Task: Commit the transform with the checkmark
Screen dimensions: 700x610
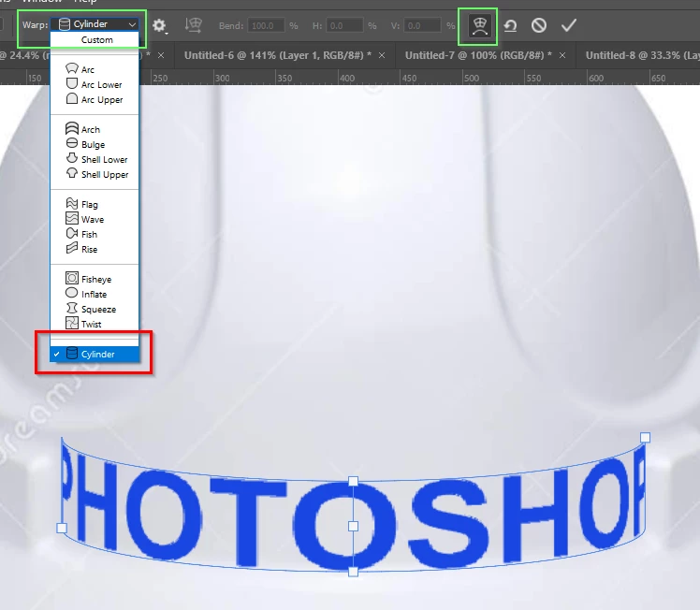Action: point(569,25)
